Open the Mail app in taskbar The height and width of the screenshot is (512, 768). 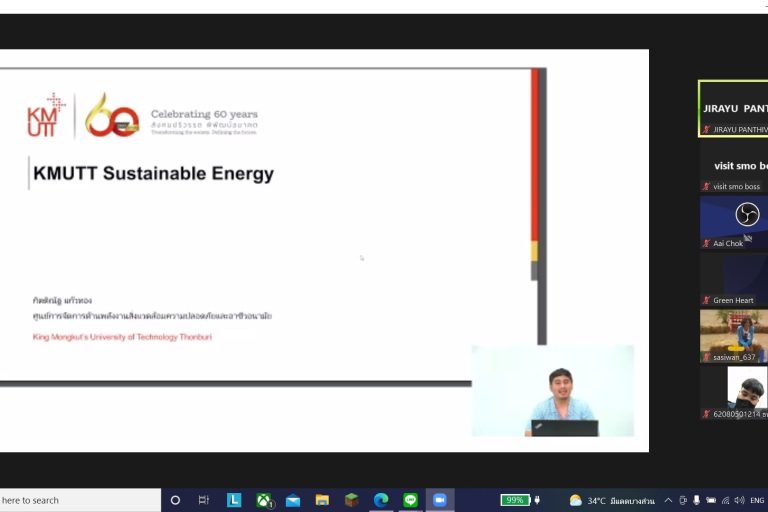(293, 500)
